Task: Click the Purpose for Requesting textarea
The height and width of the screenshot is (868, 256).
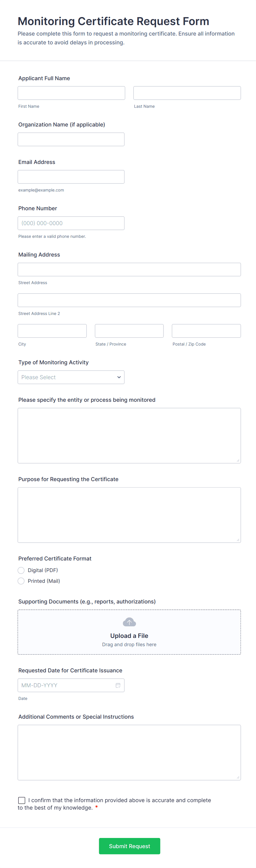Action: (x=129, y=515)
